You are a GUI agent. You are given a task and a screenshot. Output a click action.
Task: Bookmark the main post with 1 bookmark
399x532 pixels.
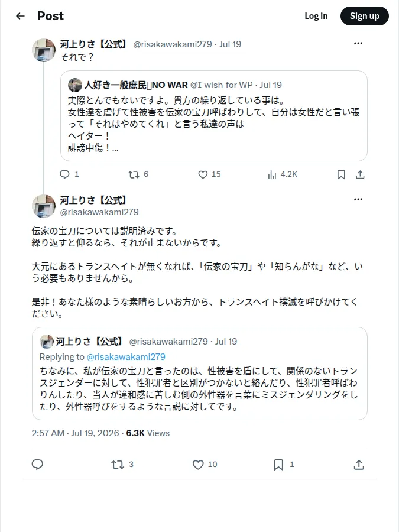click(x=284, y=465)
